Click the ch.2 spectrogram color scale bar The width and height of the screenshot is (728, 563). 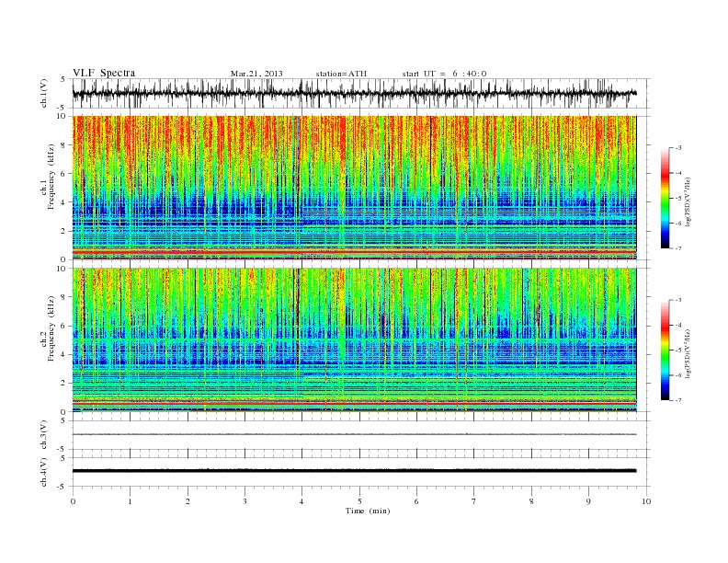coord(665,350)
